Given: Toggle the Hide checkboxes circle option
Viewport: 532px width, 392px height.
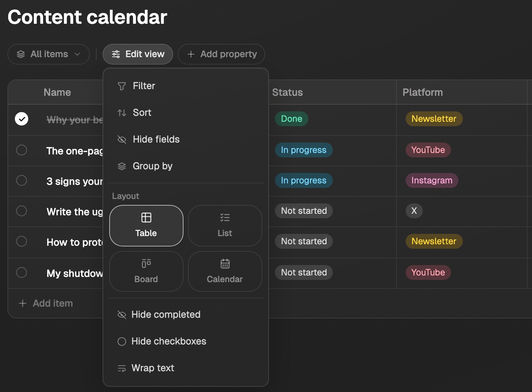Looking at the screenshot, I should pyautogui.click(x=122, y=342).
